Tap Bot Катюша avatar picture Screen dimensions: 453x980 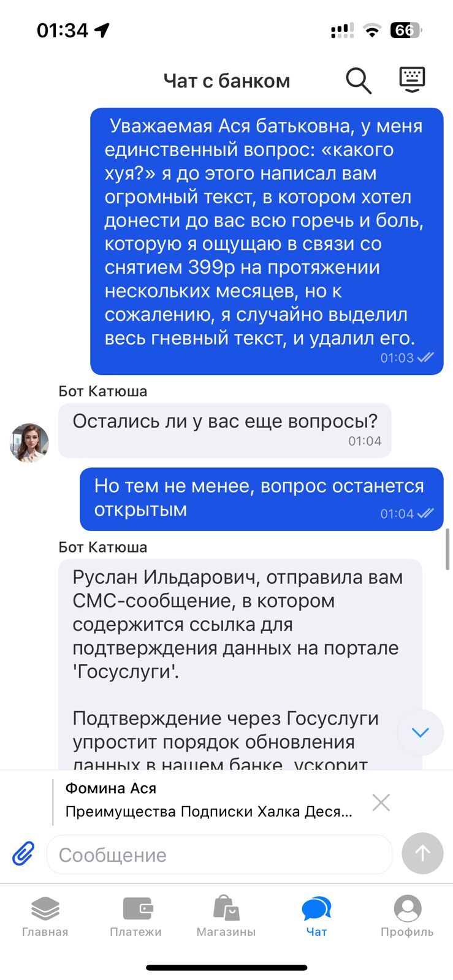tap(29, 442)
